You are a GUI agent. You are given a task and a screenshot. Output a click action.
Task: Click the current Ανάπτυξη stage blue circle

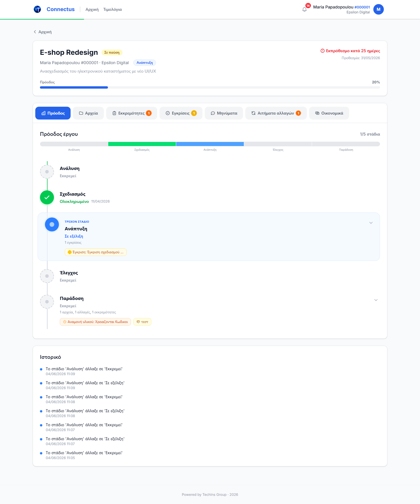pos(52,224)
